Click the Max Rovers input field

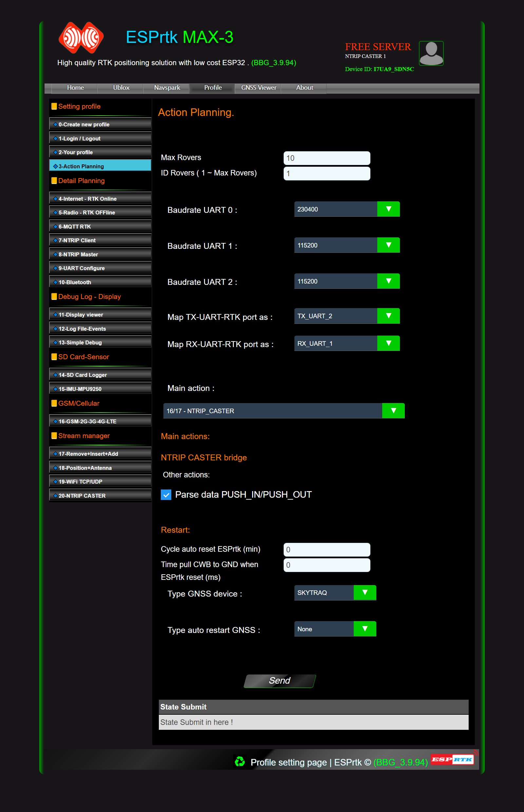pos(326,158)
